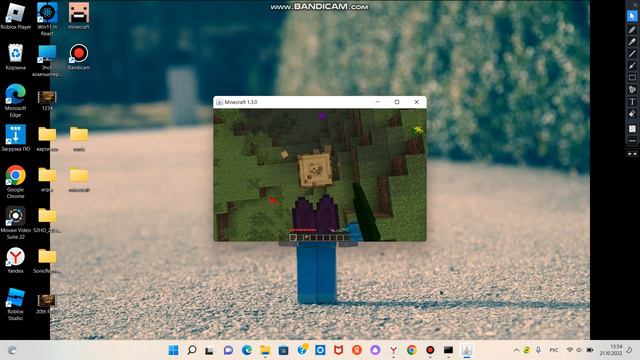Collapse the Bandicam drawing toolbar arrows
Viewport: 640px width, 360px height.
632,154
